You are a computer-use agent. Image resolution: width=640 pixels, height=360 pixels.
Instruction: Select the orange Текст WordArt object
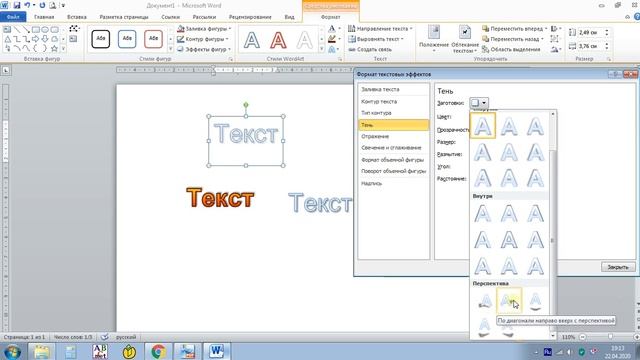[220, 198]
